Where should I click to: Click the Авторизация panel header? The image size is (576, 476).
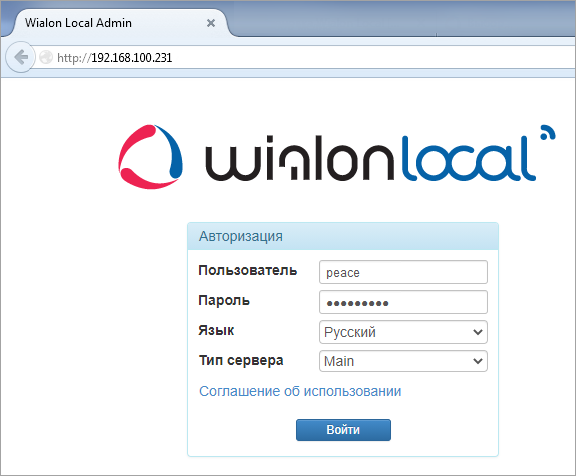click(x=343, y=236)
